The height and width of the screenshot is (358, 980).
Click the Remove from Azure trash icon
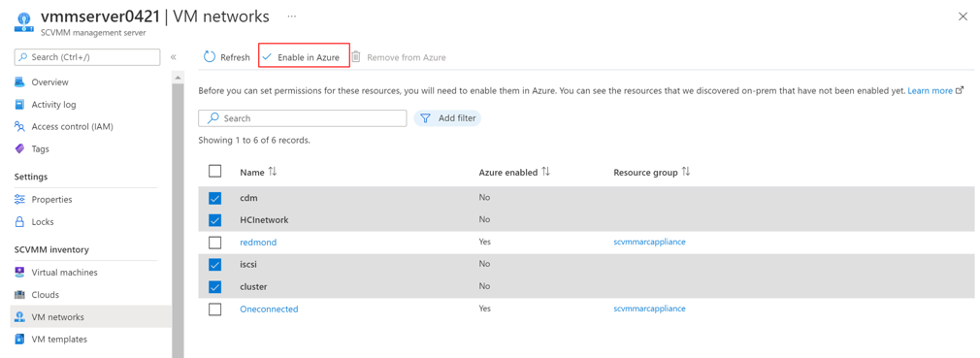point(356,57)
